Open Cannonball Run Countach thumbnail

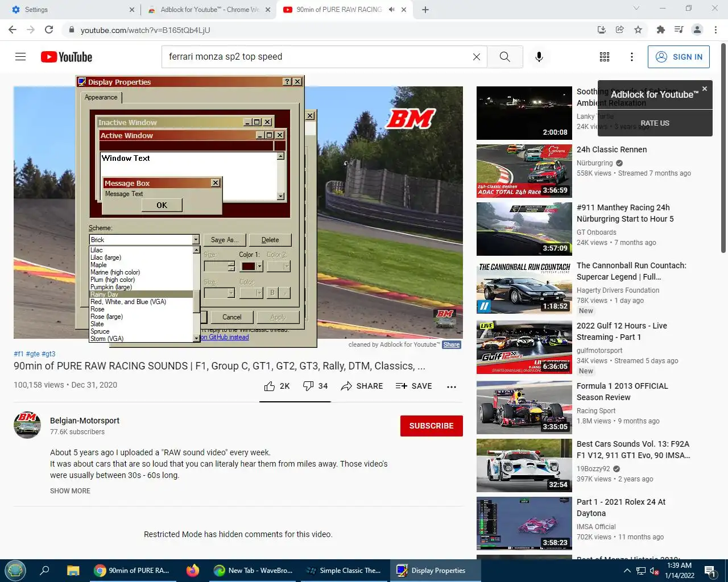point(524,287)
